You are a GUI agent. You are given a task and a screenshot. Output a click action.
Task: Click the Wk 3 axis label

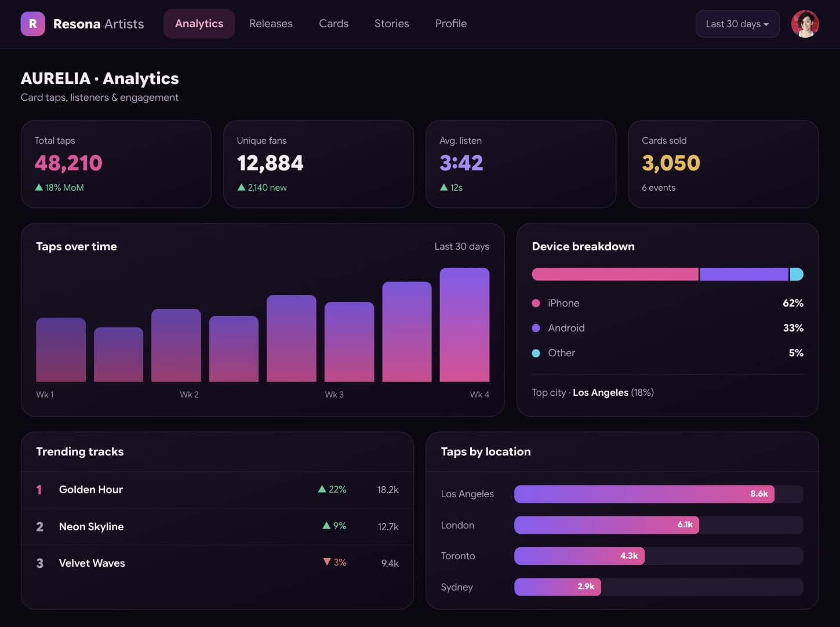(334, 394)
